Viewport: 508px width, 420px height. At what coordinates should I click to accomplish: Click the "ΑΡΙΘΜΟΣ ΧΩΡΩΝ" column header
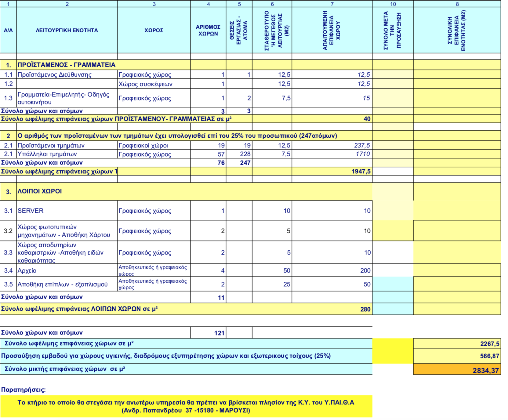coord(208,30)
